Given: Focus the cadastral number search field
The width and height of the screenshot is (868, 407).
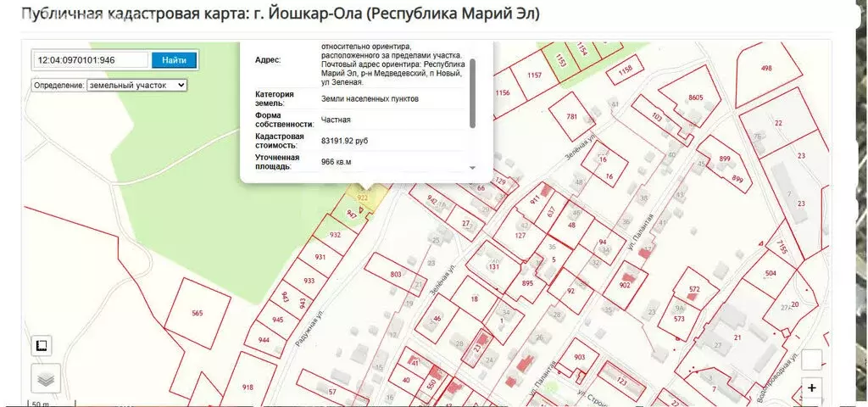Looking at the screenshot, I should coord(91,60).
